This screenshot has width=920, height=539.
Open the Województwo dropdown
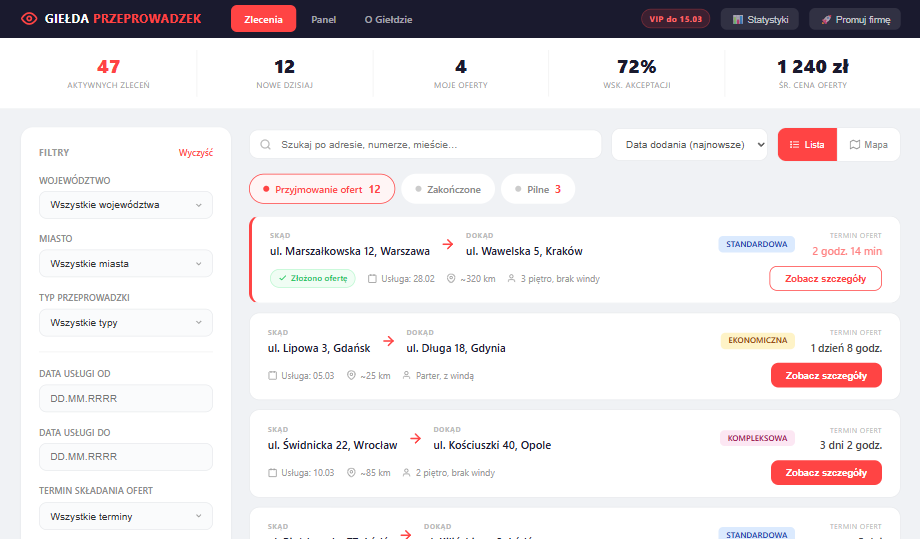(x=125, y=205)
